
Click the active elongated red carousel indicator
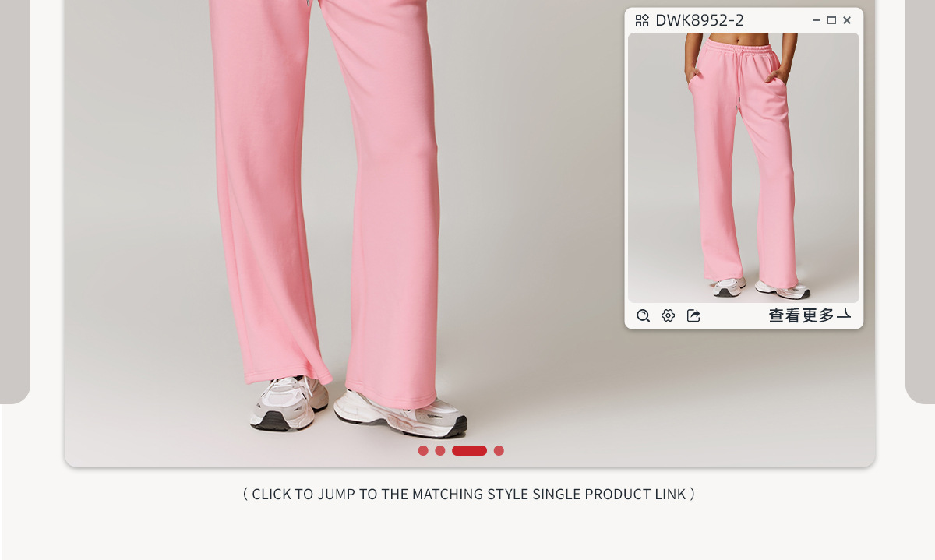(x=469, y=450)
